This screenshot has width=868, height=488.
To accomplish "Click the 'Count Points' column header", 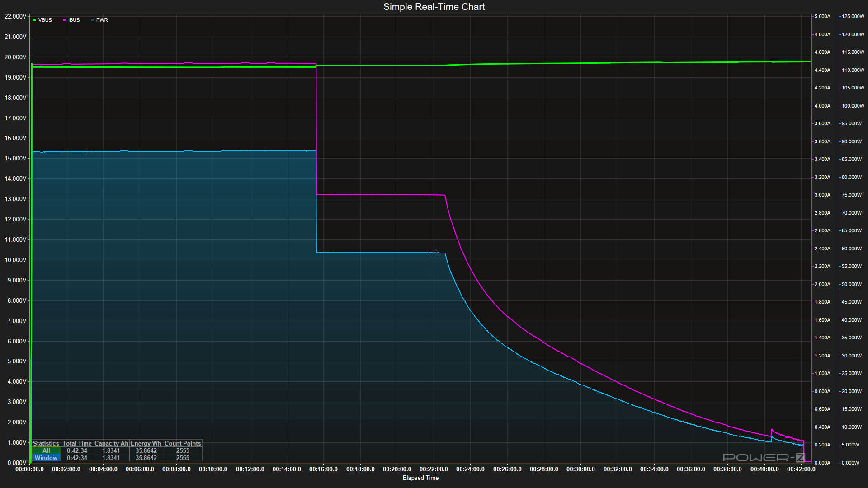I will (183, 443).
